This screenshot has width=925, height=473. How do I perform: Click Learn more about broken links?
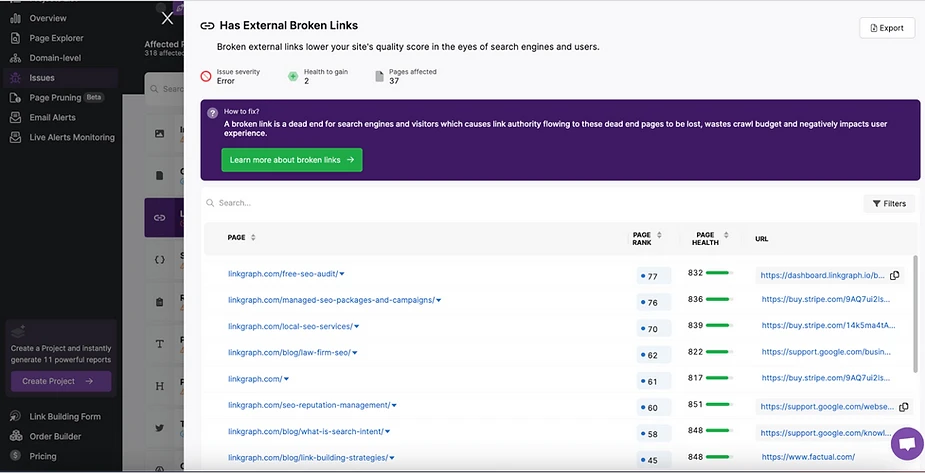tap(292, 160)
